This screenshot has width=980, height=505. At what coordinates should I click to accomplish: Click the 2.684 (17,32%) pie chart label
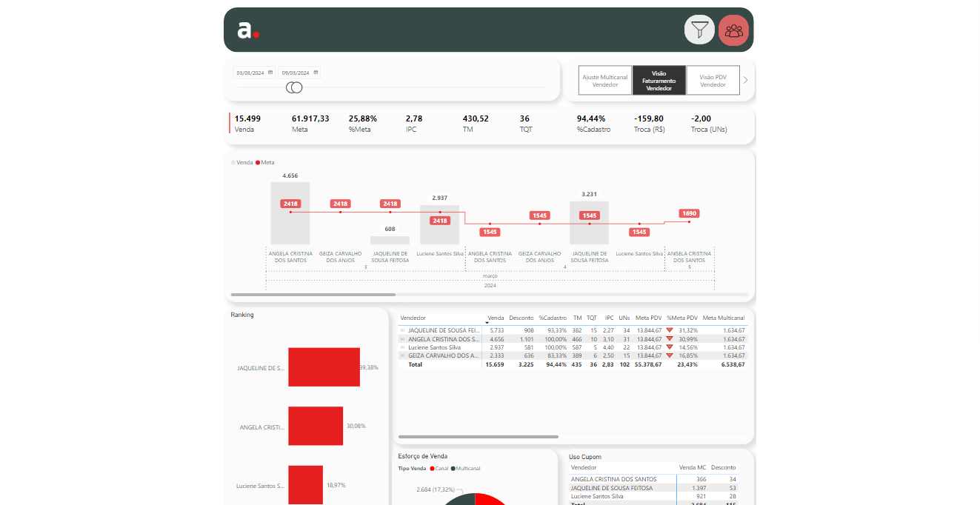pos(435,489)
